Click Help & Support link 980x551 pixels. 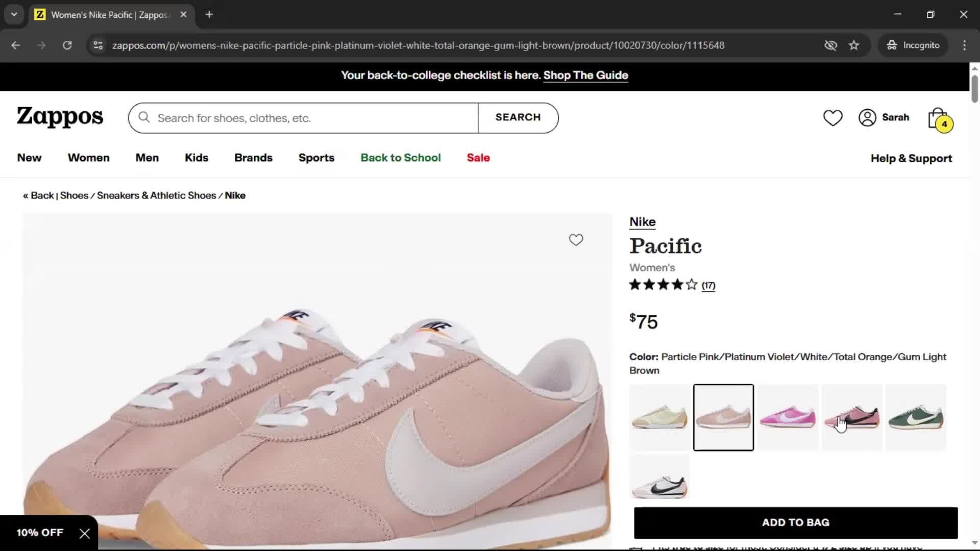pyautogui.click(x=911, y=159)
